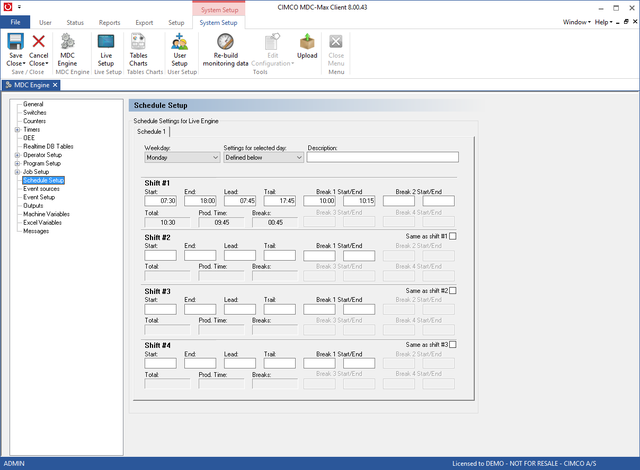Click Shift #1 End field 18:00

[x=200, y=201]
